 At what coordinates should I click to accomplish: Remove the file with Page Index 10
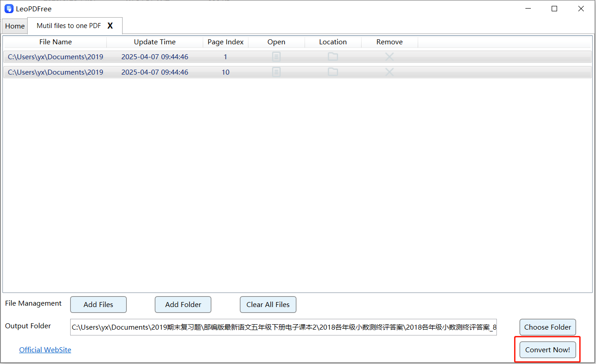389,72
